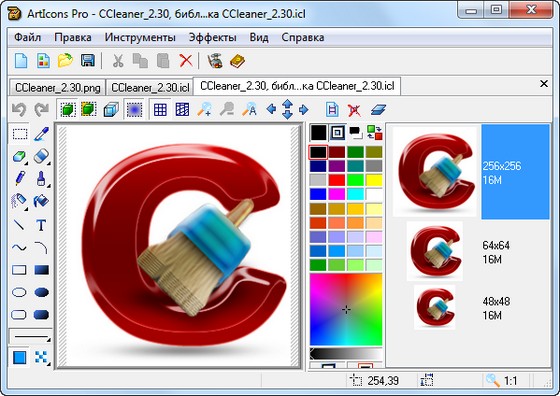This screenshot has width=560, height=396.
Task: Shift image right with arrow
Action: [304, 110]
